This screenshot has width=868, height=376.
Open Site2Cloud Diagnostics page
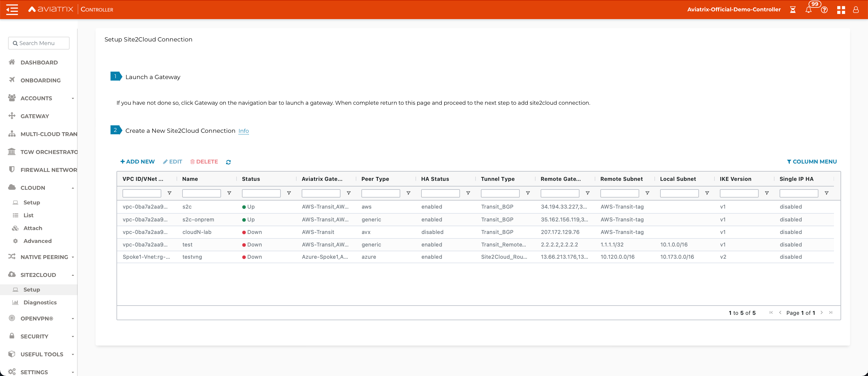click(x=40, y=302)
